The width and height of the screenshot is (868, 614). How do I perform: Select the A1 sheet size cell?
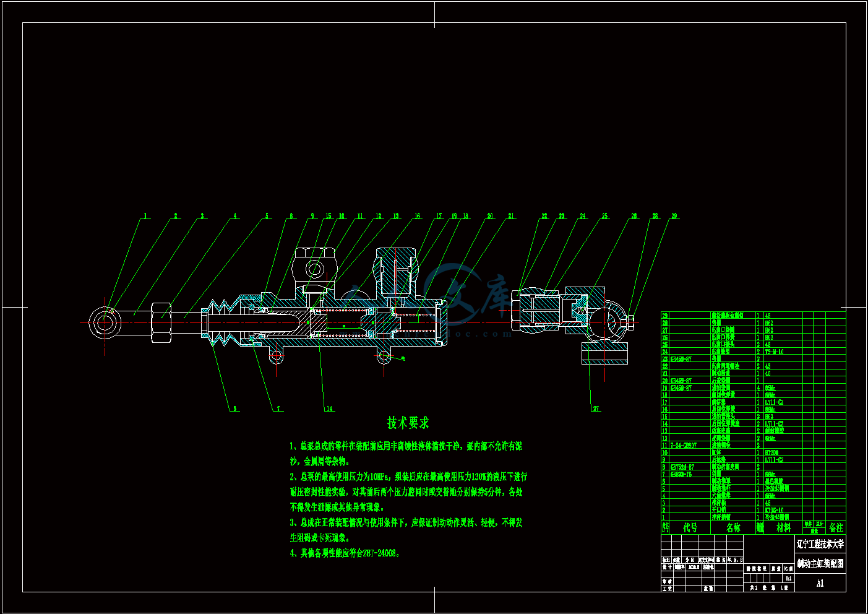click(x=820, y=583)
